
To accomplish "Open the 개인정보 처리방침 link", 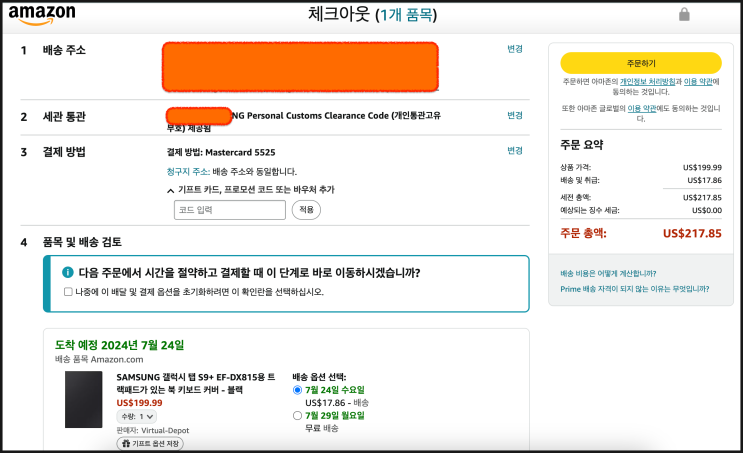I will point(647,82).
